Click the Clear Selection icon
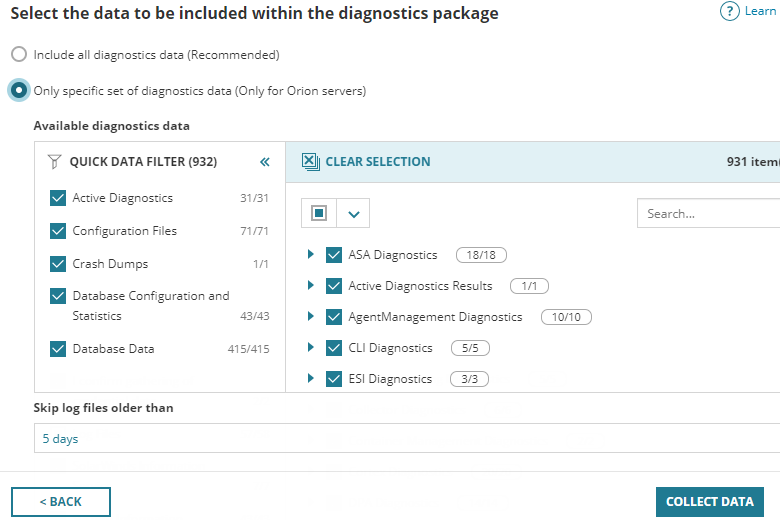This screenshot has width=780, height=520. click(310, 162)
